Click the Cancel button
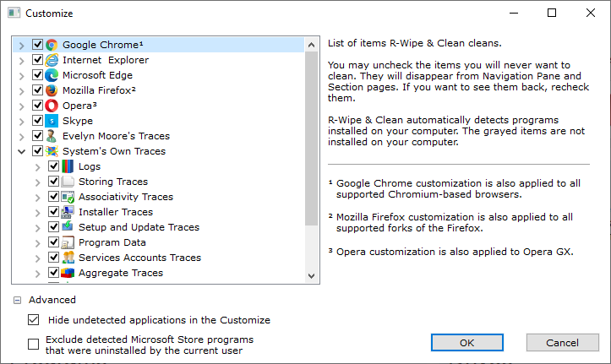The image size is (611, 364). coord(562,343)
